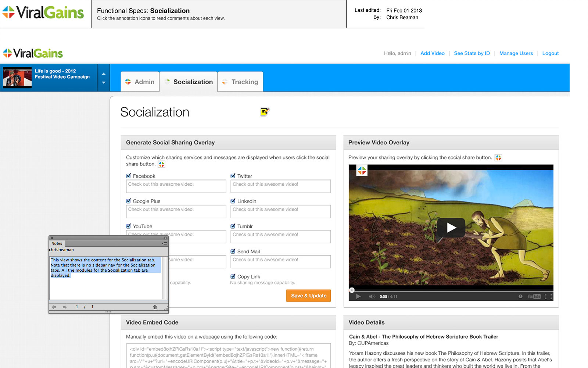The width and height of the screenshot is (588, 368).
Task: Click the Admin tab's colored logo icon
Action: pyautogui.click(x=128, y=82)
